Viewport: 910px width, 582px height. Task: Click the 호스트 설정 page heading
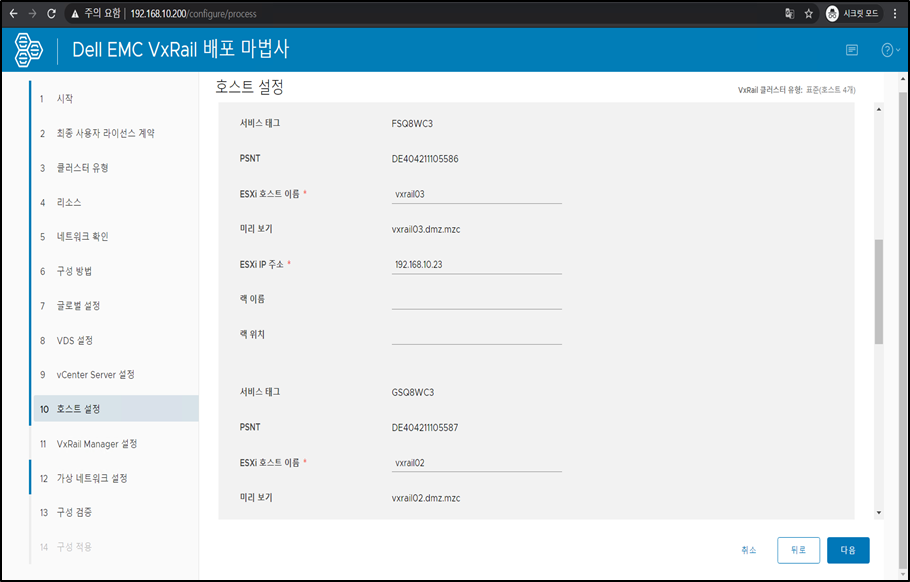250,87
